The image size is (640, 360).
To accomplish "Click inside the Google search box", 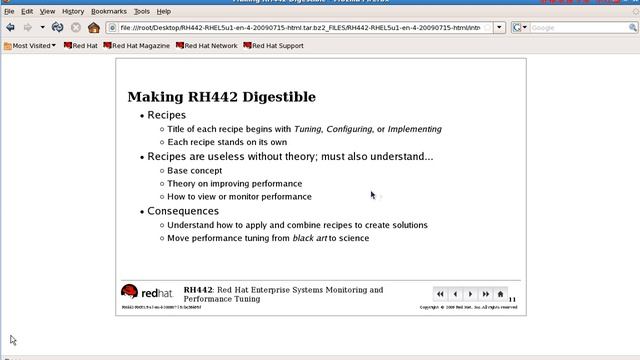I will pyautogui.click(x=579, y=28).
